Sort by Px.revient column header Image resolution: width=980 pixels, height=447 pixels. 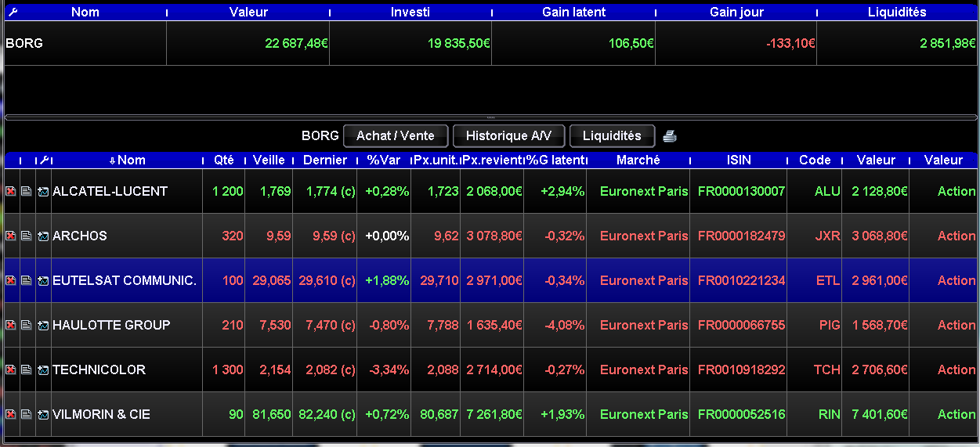493,160
